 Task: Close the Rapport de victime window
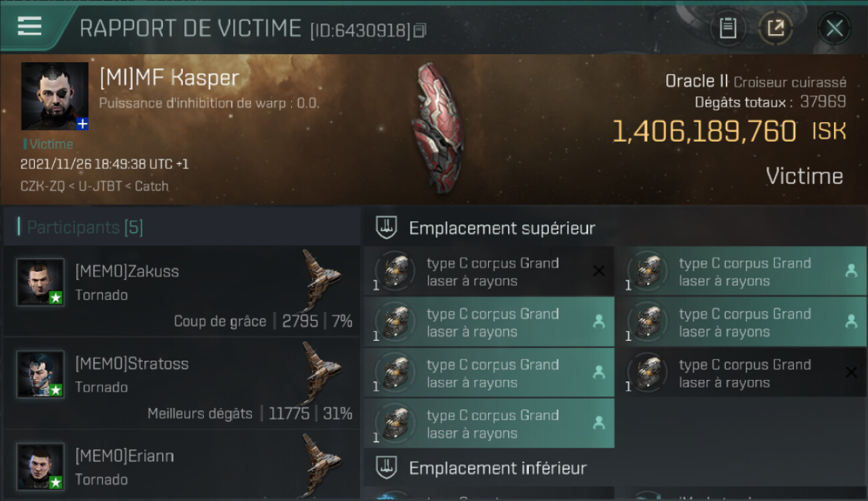tap(834, 28)
